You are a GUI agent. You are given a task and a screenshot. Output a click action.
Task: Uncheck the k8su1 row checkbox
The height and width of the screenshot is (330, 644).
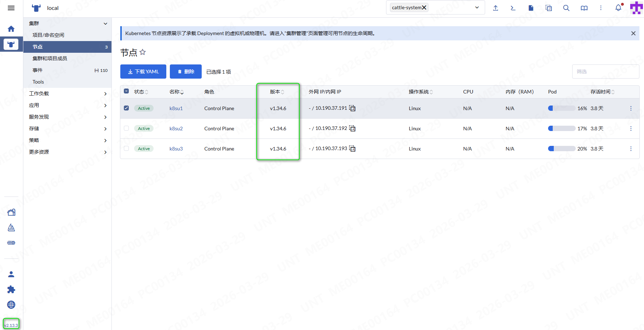[126, 108]
